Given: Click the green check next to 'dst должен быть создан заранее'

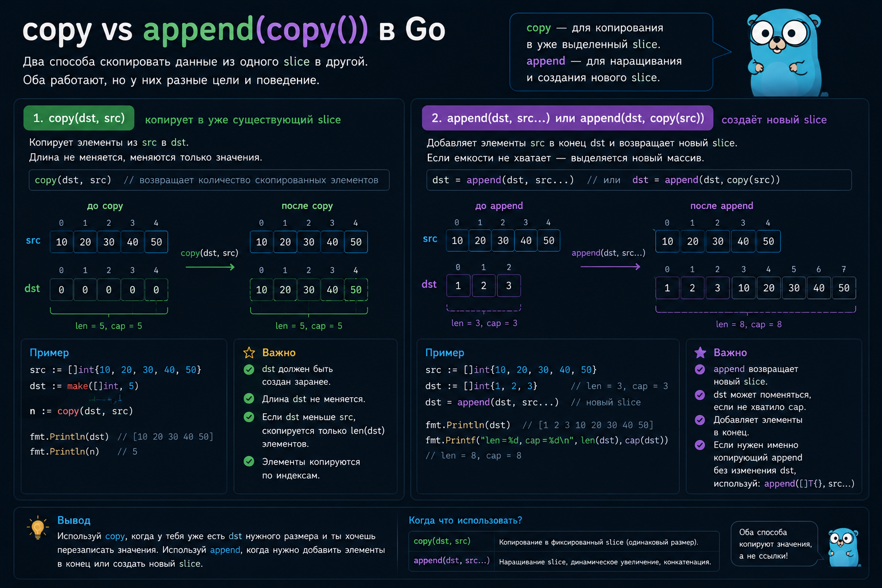Looking at the screenshot, I should (249, 370).
